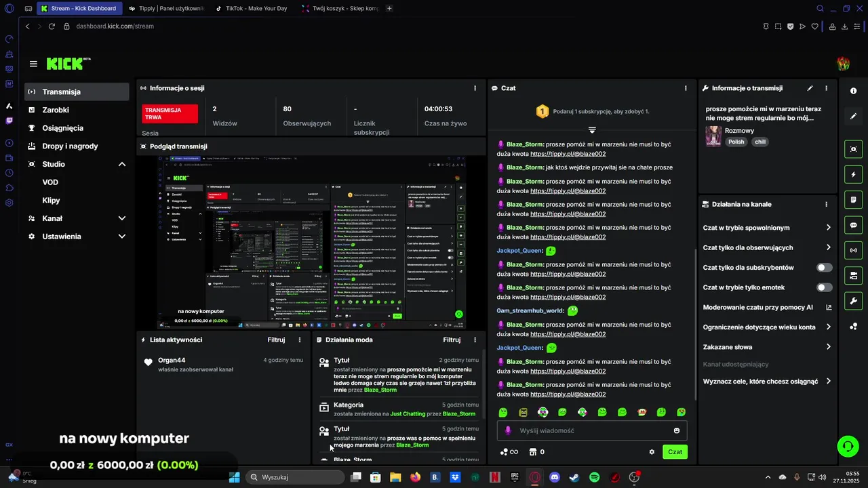Click the stream preview thumbnail
The width and height of the screenshot is (868, 488).
pos(312,242)
